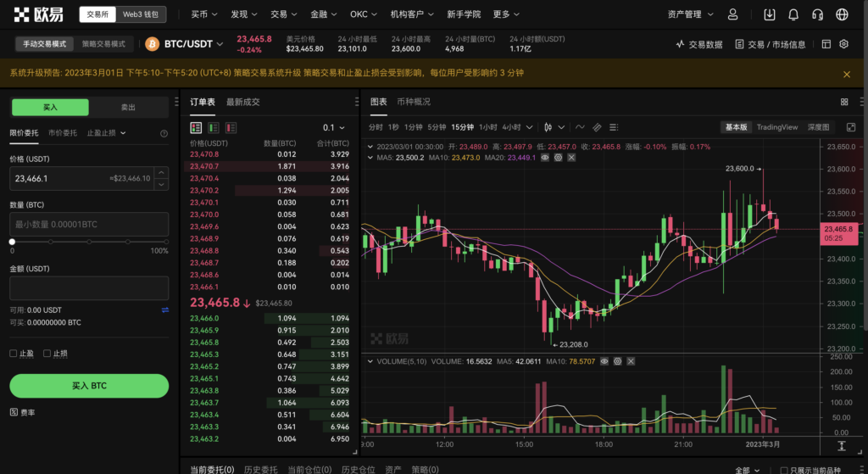Switch chart to TradingView mode
This screenshot has height=474, width=868.
(777, 127)
